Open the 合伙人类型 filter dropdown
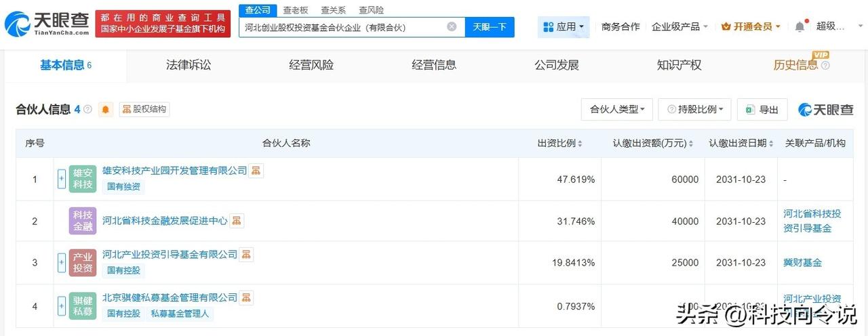868x336 pixels. point(617,109)
